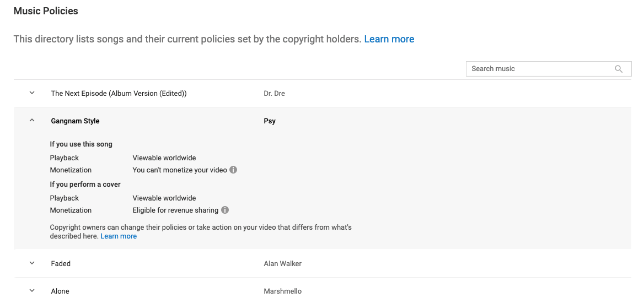Open Learn more link beside directory description

[x=389, y=39]
